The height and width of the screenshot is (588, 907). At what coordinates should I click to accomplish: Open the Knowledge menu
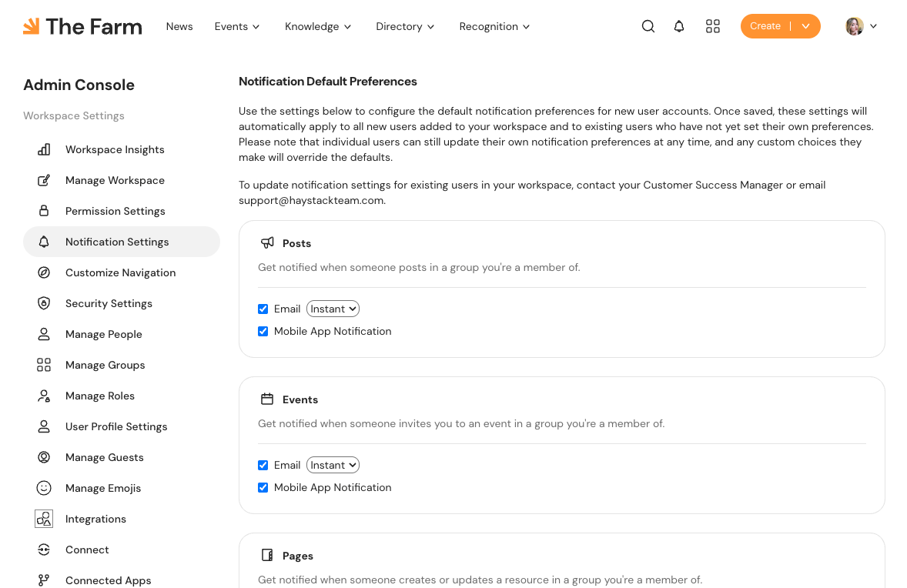pyautogui.click(x=317, y=26)
